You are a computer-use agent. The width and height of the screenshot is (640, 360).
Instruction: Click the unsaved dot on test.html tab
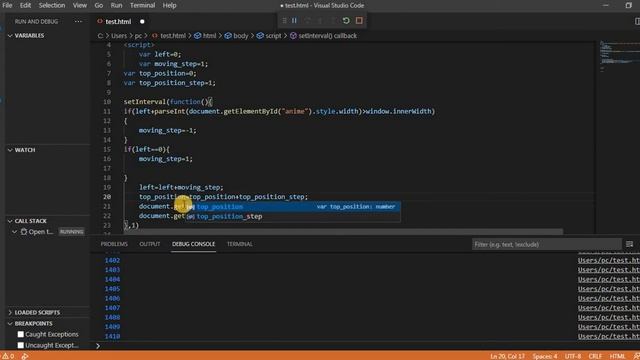point(142,21)
